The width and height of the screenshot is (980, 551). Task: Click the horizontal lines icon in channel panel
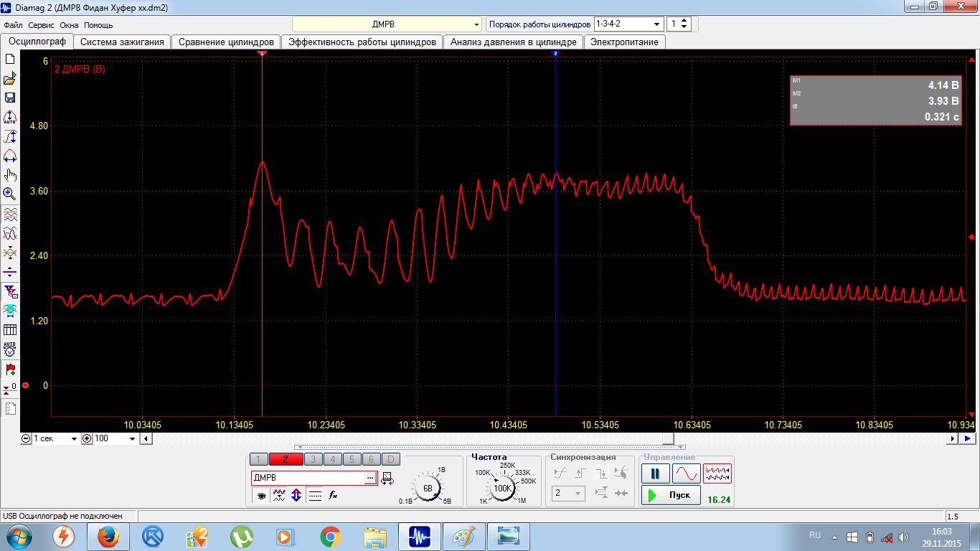click(314, 494)
